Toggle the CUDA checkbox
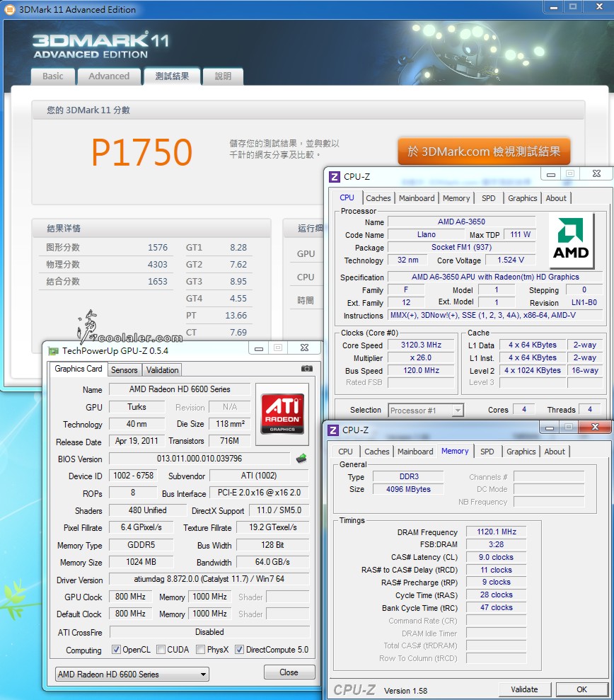 click(161, 650)
